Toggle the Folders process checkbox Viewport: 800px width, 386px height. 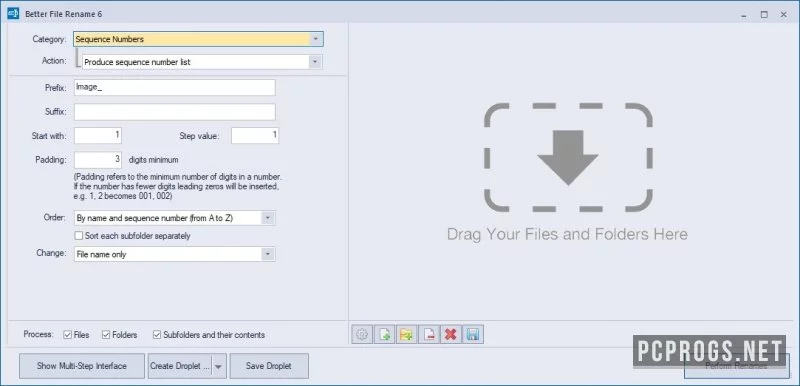click(106, 335)
